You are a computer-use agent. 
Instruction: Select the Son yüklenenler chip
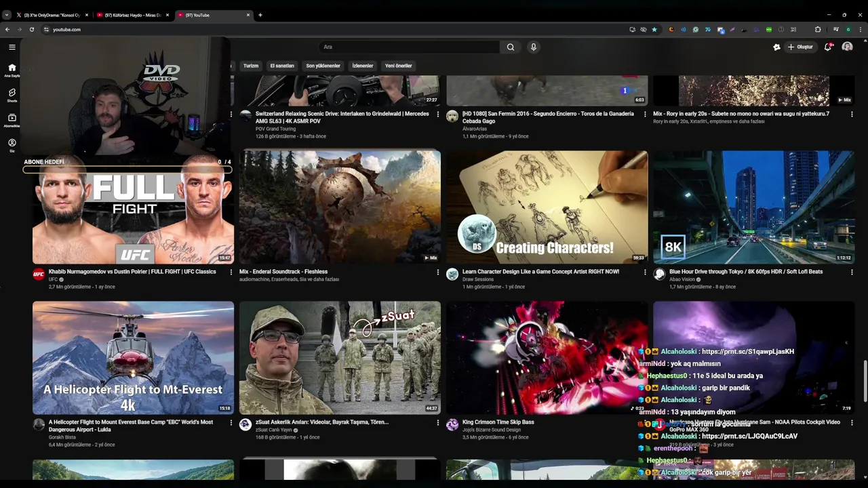[x=323, y=66]
